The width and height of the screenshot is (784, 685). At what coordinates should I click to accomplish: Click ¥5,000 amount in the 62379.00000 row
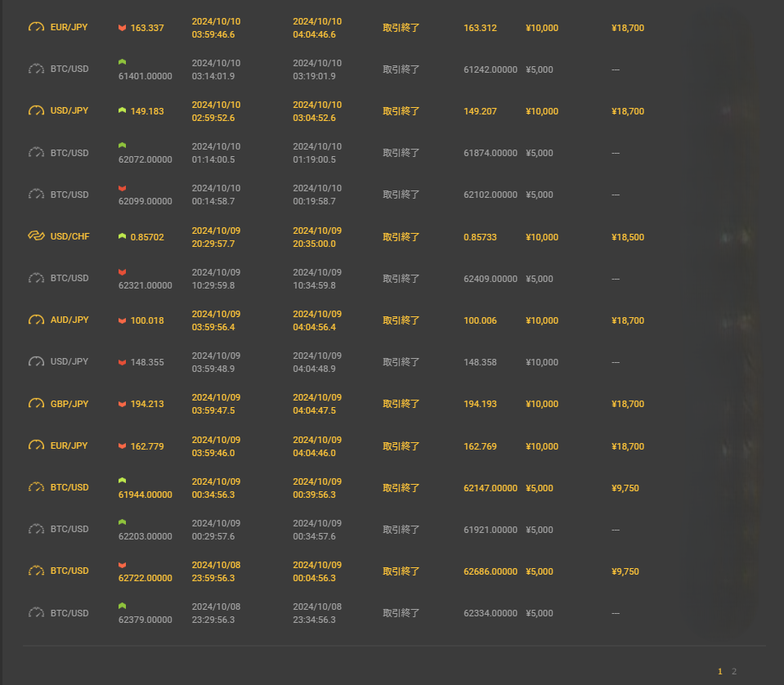tap(540, 613)
